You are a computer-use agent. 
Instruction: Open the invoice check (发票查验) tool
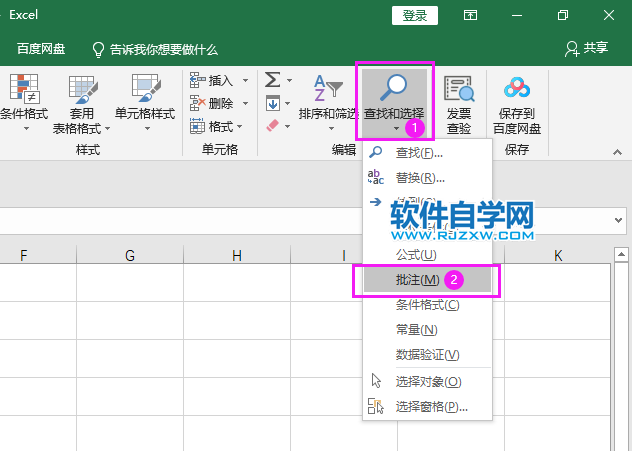click(458, 104)
